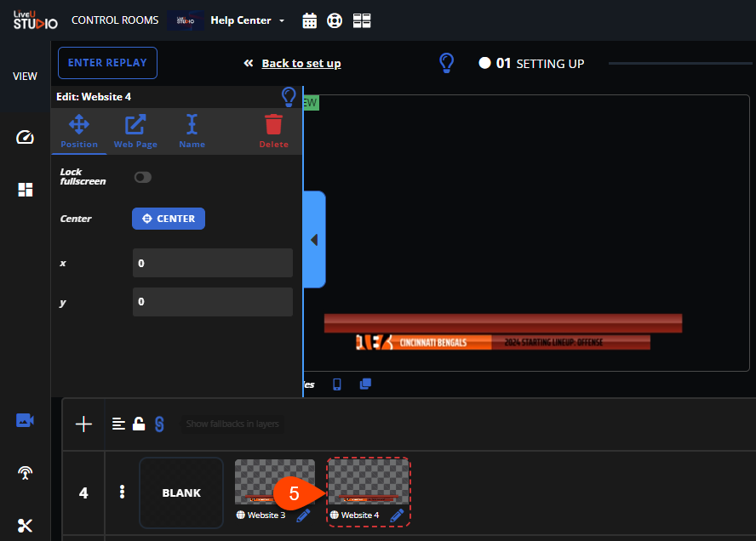Open the calendar schedule icon
This screenshot has height=541, width=756.
coord(310,20)
